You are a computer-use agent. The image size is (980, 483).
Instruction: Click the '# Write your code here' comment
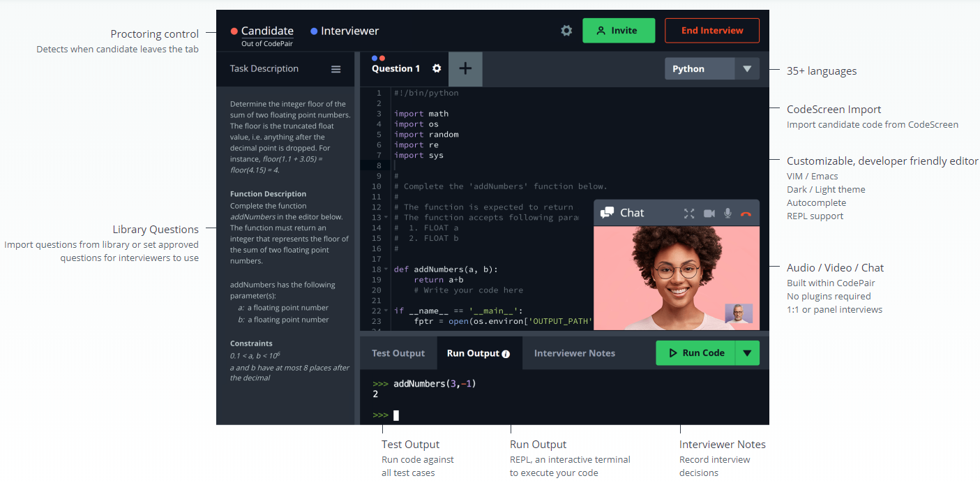click(468, 290)
